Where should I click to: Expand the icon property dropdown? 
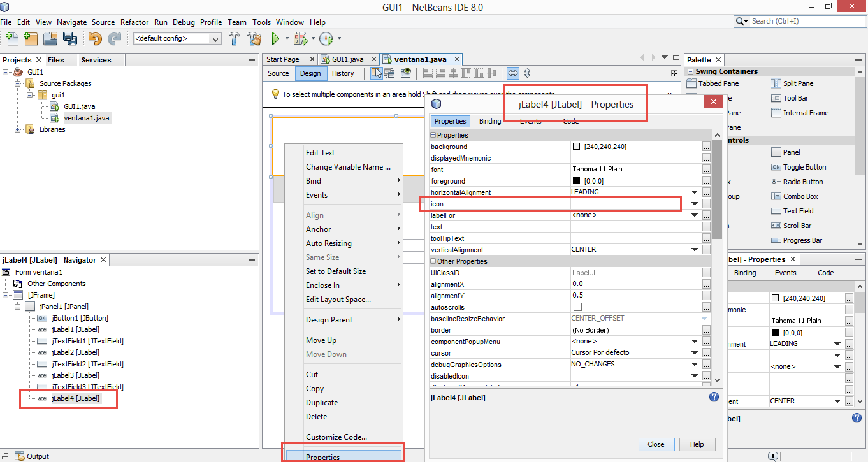[694, 203]
